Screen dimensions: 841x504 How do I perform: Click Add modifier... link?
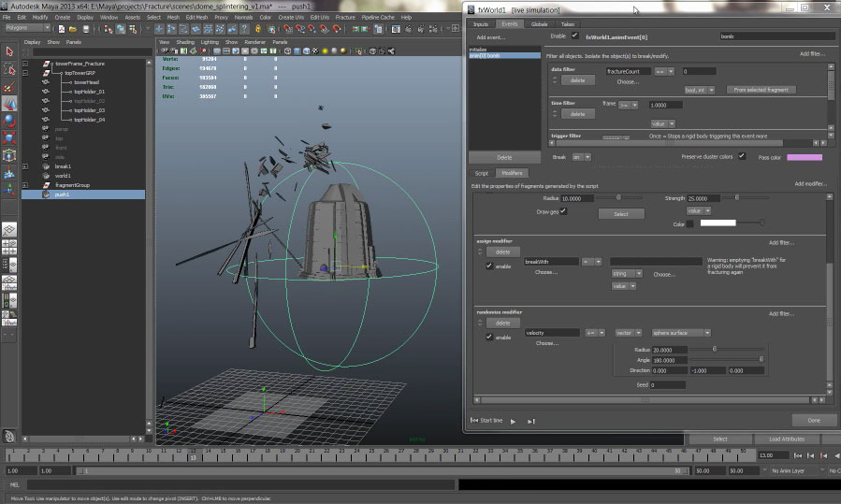810,184
